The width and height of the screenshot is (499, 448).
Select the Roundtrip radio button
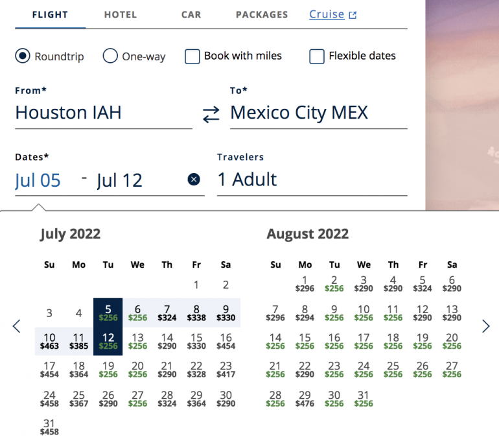[x=23, y=56]
